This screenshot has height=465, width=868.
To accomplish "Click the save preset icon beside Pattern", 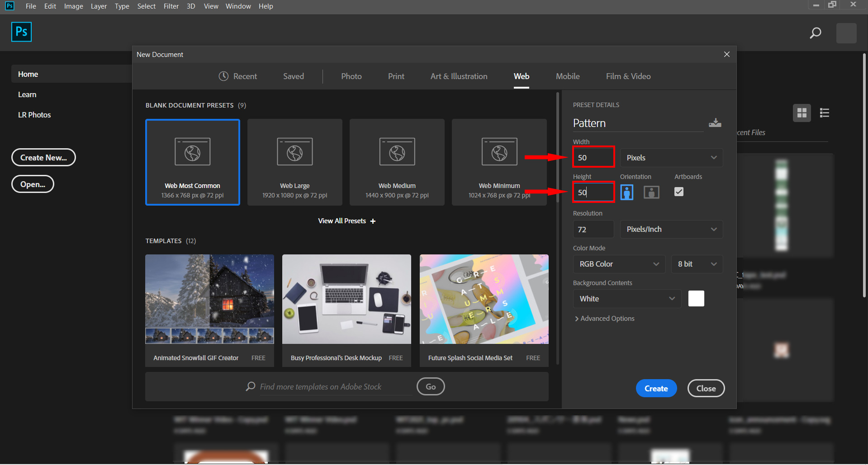I will (x=715, y=123).
